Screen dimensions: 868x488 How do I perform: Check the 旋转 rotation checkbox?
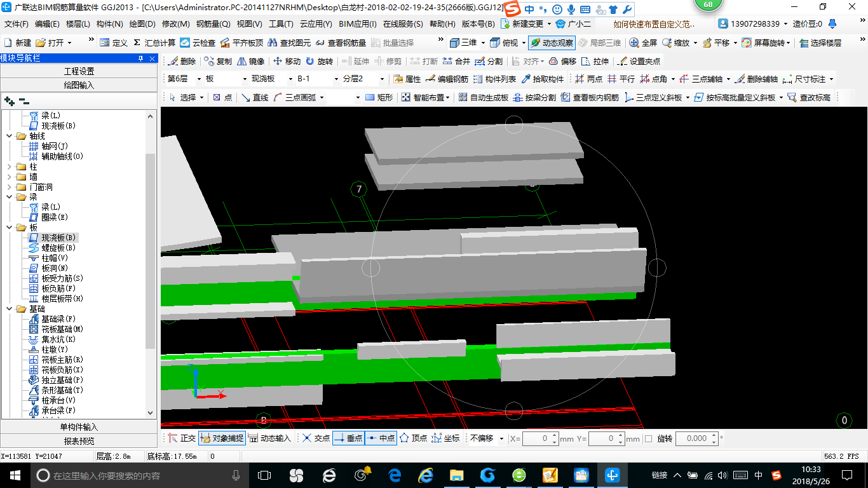[648, 438]
